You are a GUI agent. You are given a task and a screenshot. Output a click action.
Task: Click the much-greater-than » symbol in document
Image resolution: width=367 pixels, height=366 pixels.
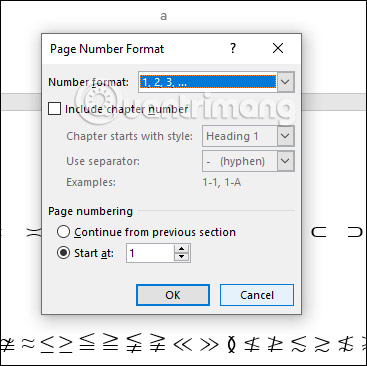coord(210,344)
